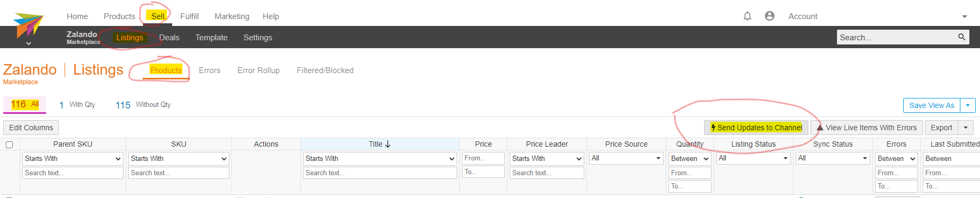Viewport: 980px width, 198px height.
Task: Open the Sell menu
Action: click(x=157, y=16)
